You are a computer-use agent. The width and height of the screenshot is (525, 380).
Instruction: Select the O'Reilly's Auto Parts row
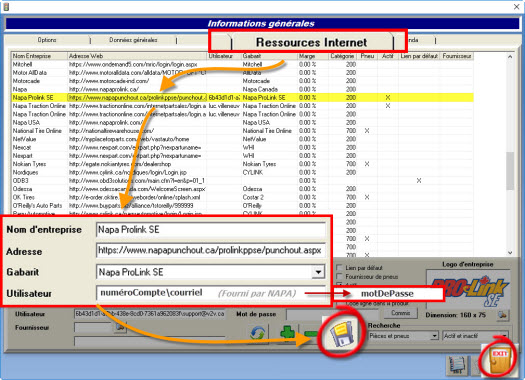click(242, 206)
